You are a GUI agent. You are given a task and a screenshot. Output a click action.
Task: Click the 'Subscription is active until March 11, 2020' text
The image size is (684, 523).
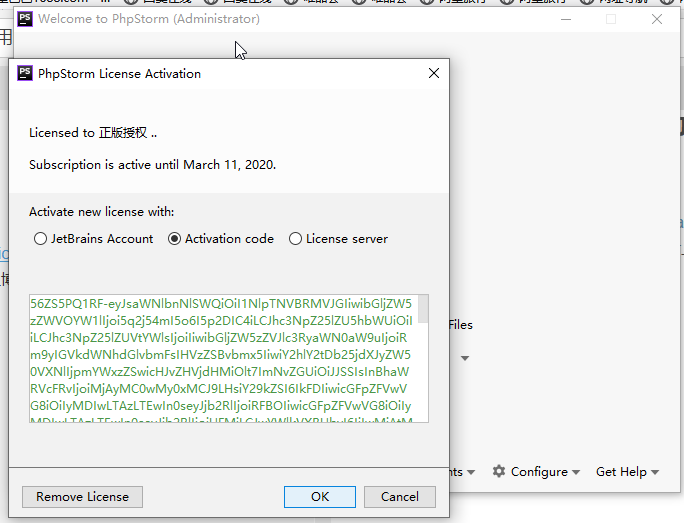(153, 164)
